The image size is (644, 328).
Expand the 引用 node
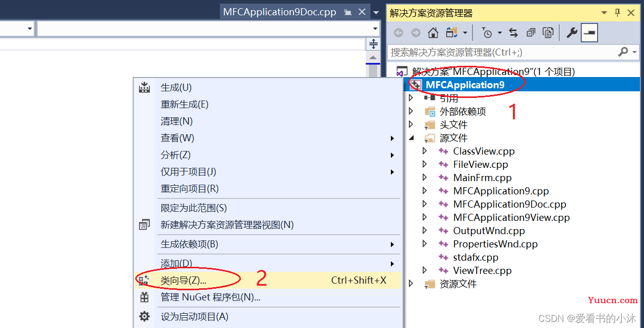[x=411, y=98]
